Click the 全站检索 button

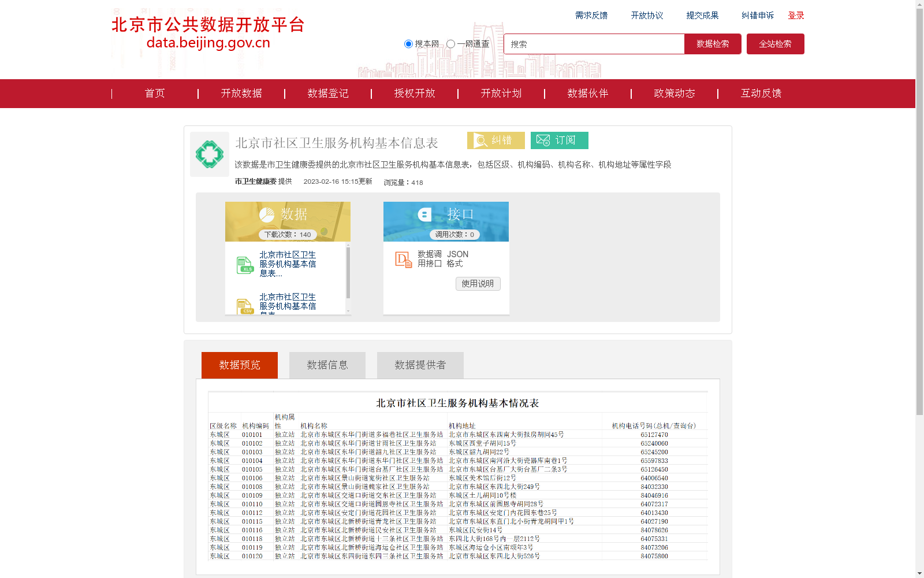775,44
